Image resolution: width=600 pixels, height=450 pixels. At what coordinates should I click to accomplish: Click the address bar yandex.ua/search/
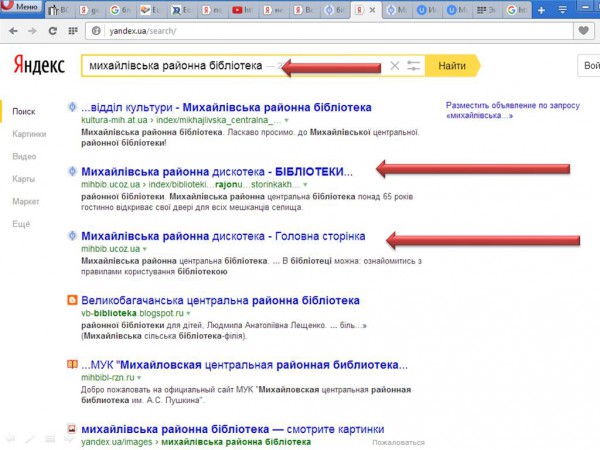tap(329, 31)
